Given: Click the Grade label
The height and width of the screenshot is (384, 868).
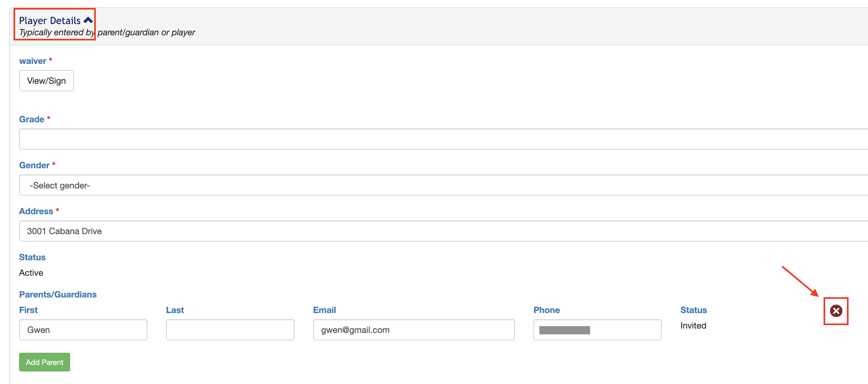Looking at the screenshot, I should pos(32,119).
